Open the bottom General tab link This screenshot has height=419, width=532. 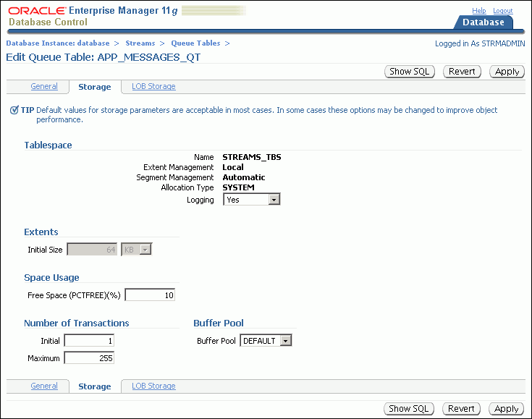tap(44, 386)
